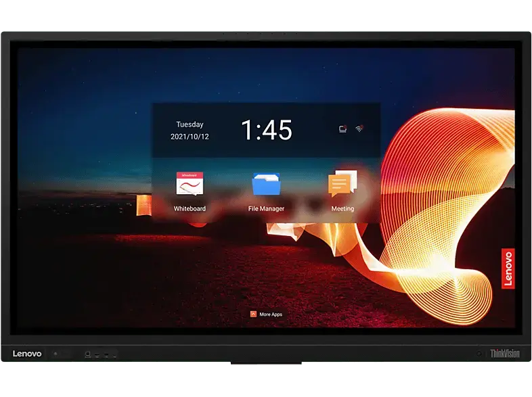Open the Whiteboard app icon

tap(190, 184)
